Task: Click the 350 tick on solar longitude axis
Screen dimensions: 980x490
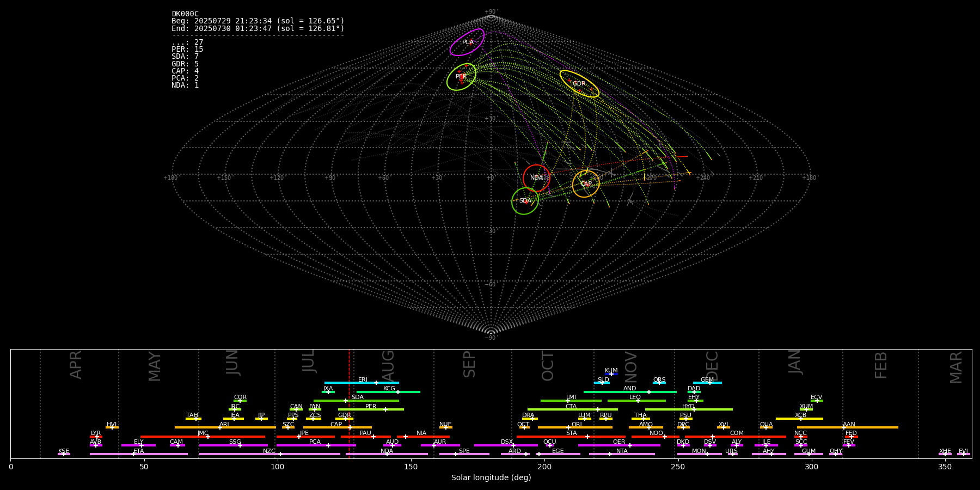Action: 945,467
